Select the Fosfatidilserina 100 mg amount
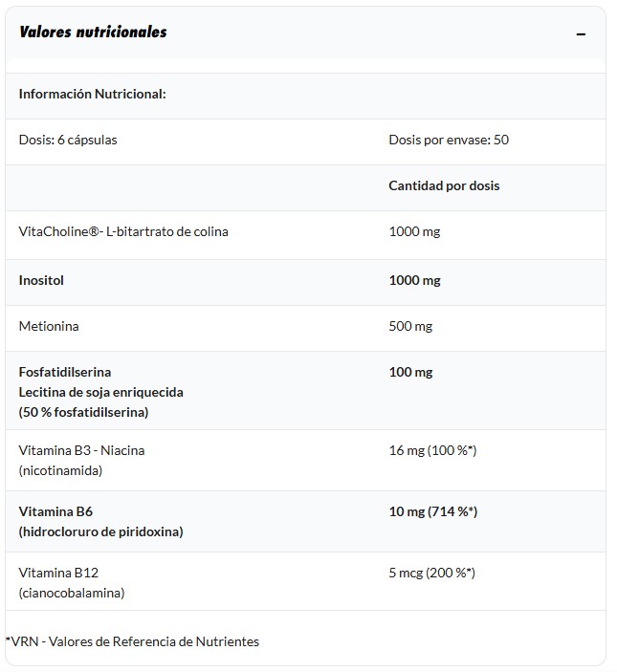Image resolution: width=617 pixels, height=672 pixels. pos(410,372)
